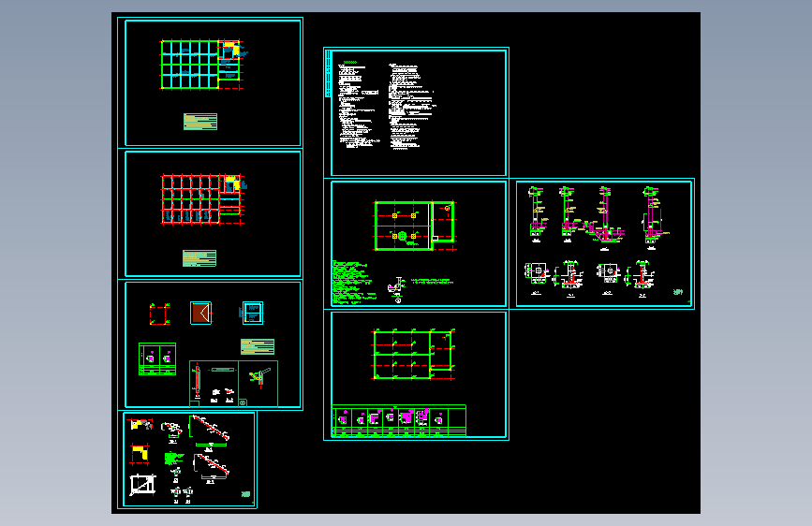812x526 pixels.
Task: Select the cyan-bordered square plan beside the brown square
Action: (x=253, y=314)
